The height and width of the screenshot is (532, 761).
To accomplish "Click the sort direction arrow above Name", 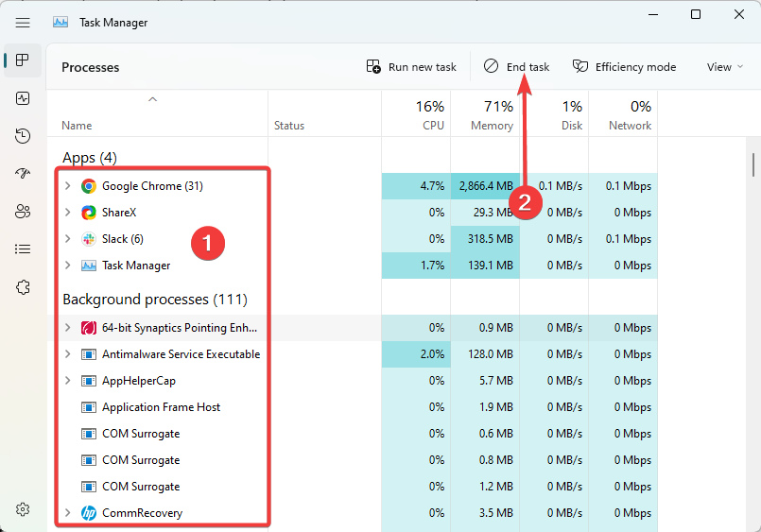I will coord(152,99).
